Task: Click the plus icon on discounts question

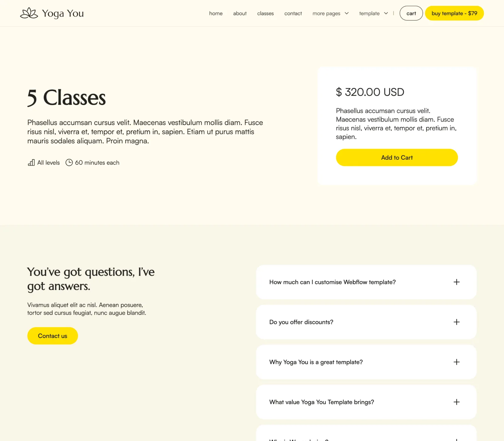Action: 456,322
